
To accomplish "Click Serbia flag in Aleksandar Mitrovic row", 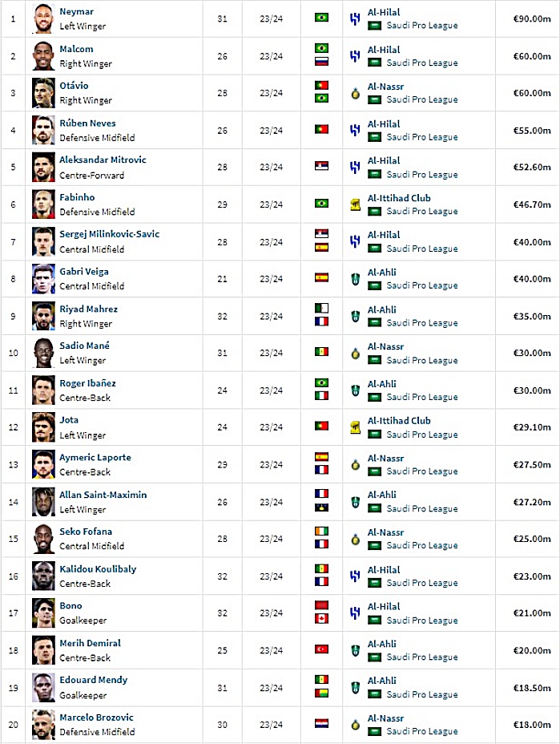I will (x=321, y=166).
